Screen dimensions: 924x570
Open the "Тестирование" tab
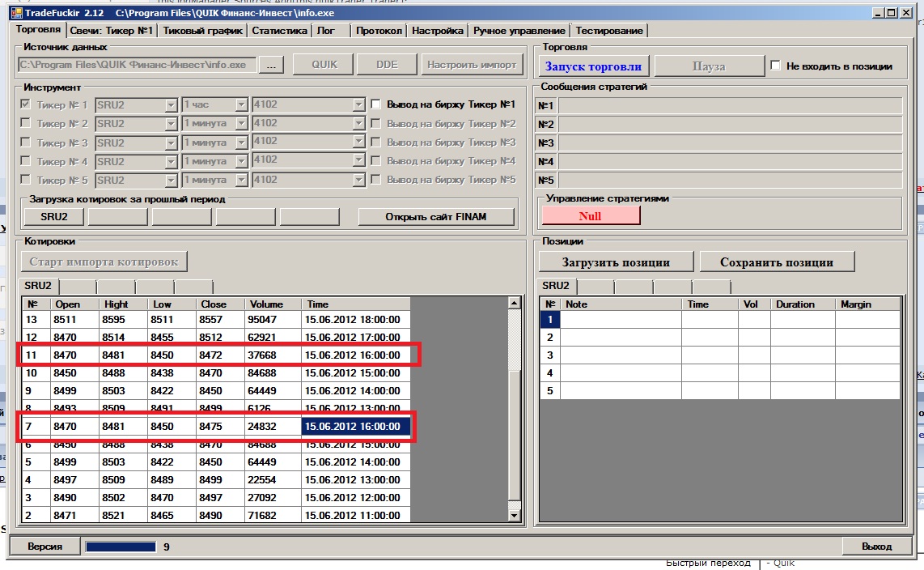point(610,31)
